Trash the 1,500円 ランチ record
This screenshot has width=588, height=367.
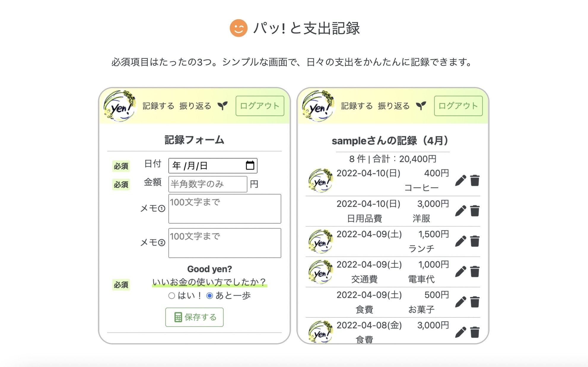(475, 241)
